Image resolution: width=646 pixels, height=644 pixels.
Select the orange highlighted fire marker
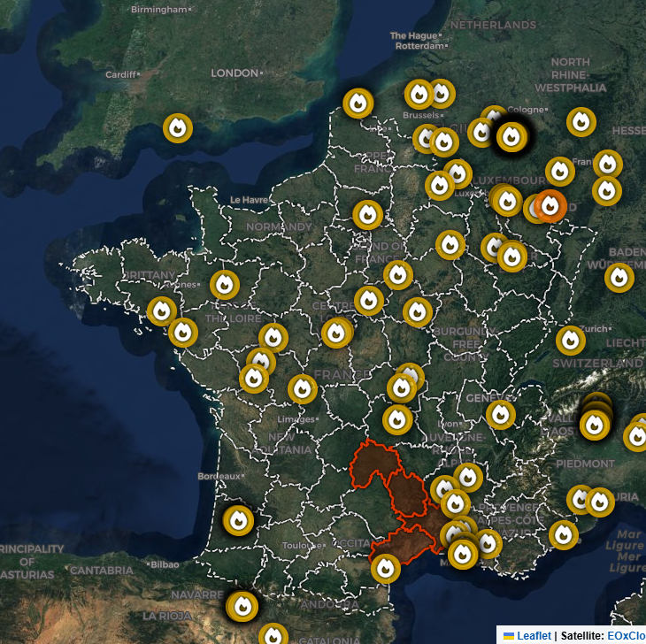[x=550, y=206]
